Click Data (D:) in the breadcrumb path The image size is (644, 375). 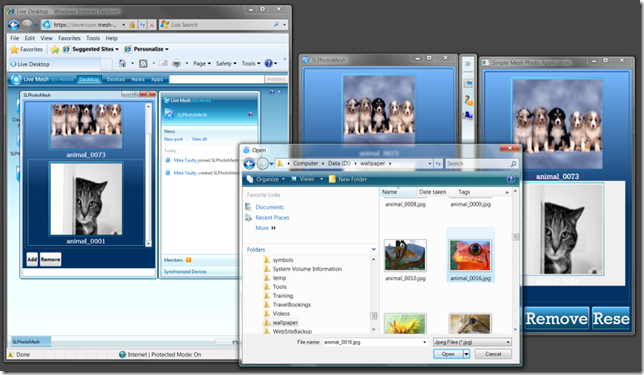tap(339, 163)
